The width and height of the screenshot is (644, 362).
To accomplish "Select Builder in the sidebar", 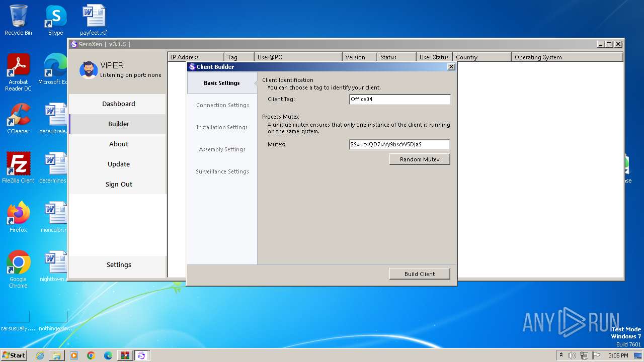I will [118, 124].
